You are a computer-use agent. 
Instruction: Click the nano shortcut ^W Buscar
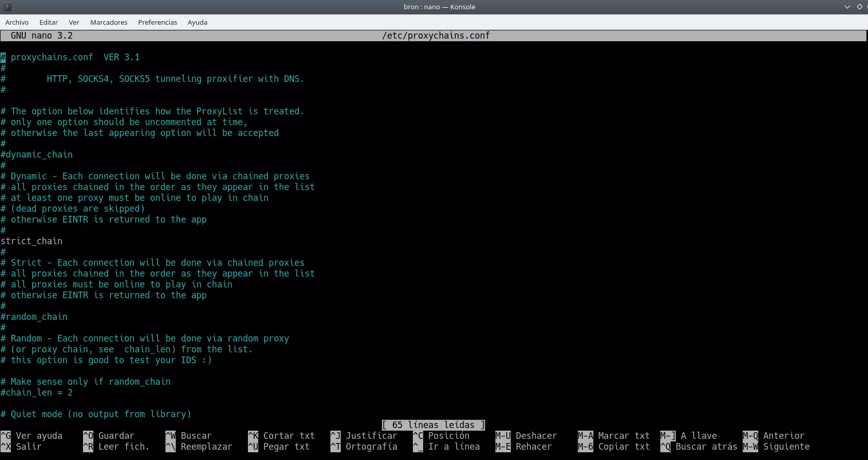tap(189, 436)
